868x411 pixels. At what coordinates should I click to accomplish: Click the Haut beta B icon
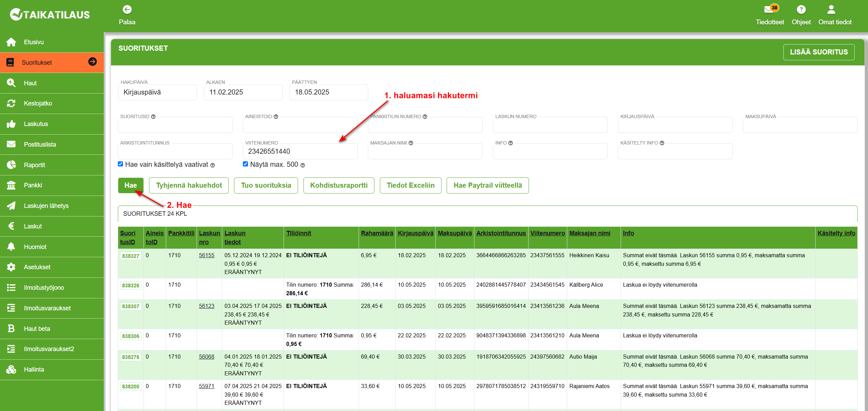click(x=11, y=328)
